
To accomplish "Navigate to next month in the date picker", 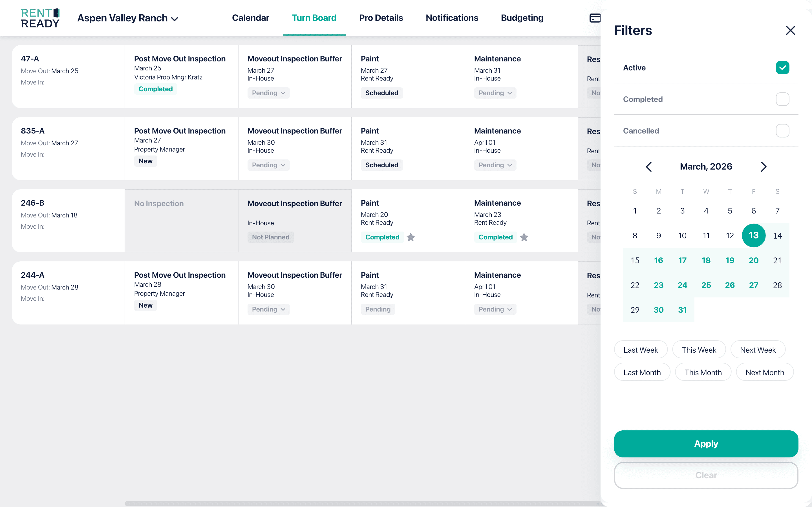I will click(764, 166).
